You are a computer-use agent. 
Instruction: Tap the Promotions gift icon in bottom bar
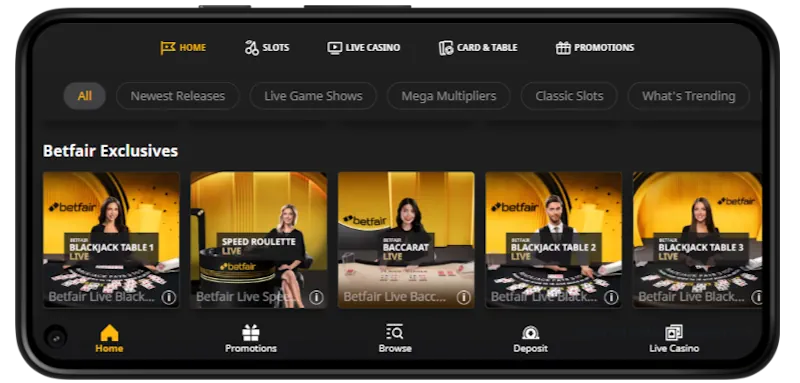coord(251,333)
